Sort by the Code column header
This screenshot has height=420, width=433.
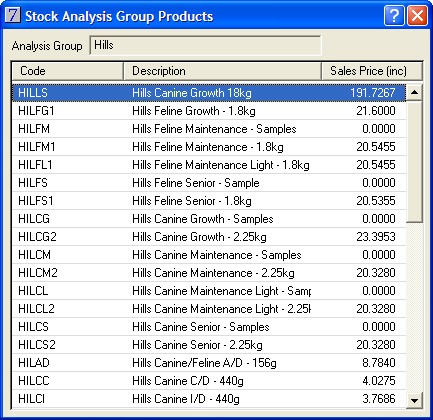[68, 71]
